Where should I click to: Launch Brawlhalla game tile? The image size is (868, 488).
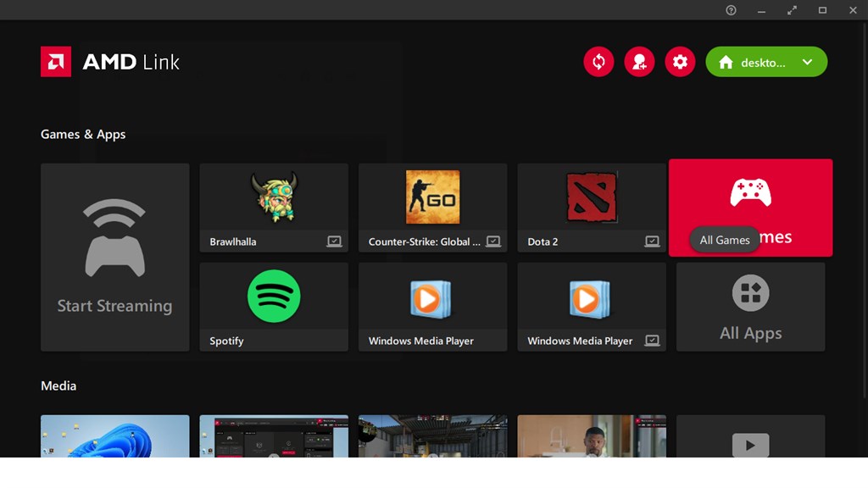[274, 208]
